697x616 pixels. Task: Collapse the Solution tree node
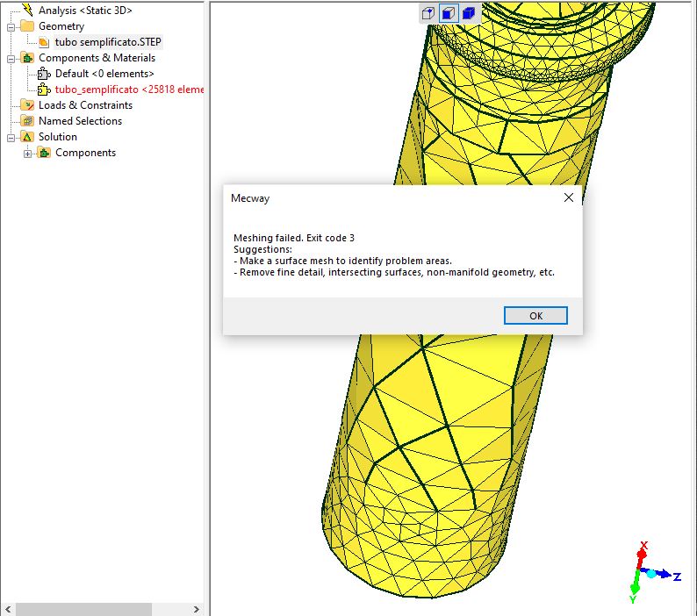(11, 139)
